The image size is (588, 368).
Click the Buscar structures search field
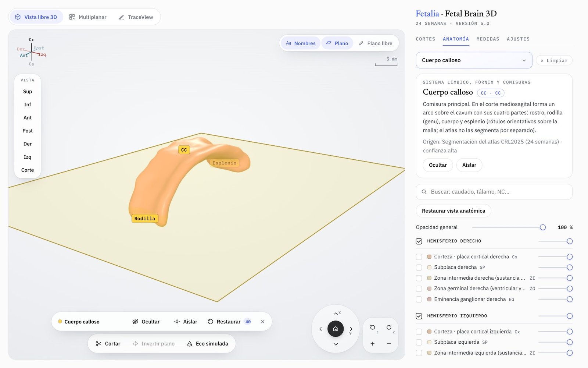(494, 192)
